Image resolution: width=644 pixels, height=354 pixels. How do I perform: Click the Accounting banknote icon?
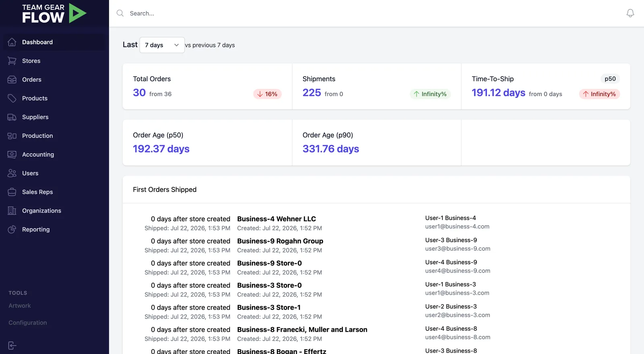pos(12,154)
